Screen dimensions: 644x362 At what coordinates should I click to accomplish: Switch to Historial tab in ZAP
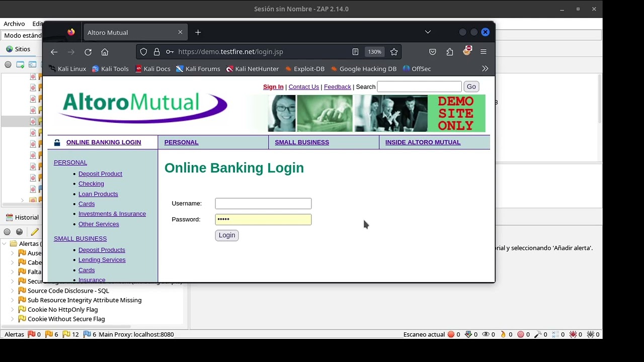(x=22, y=217)
